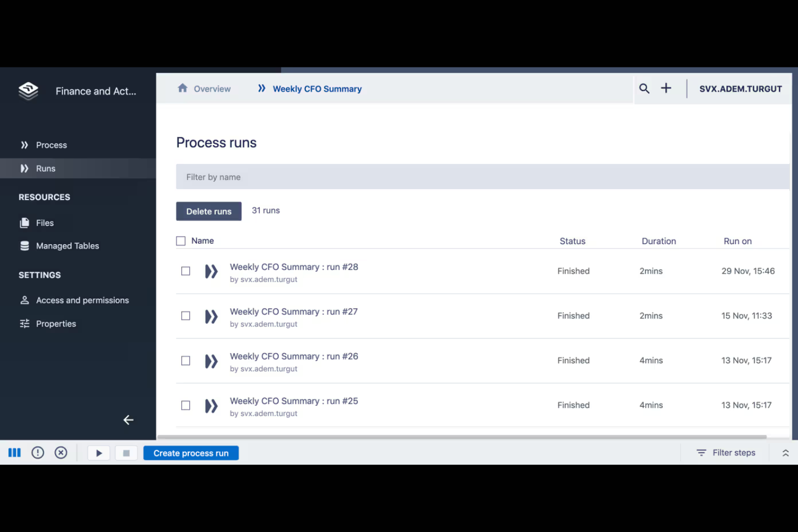Open Access and permissions settings

(x=82, y=300)
